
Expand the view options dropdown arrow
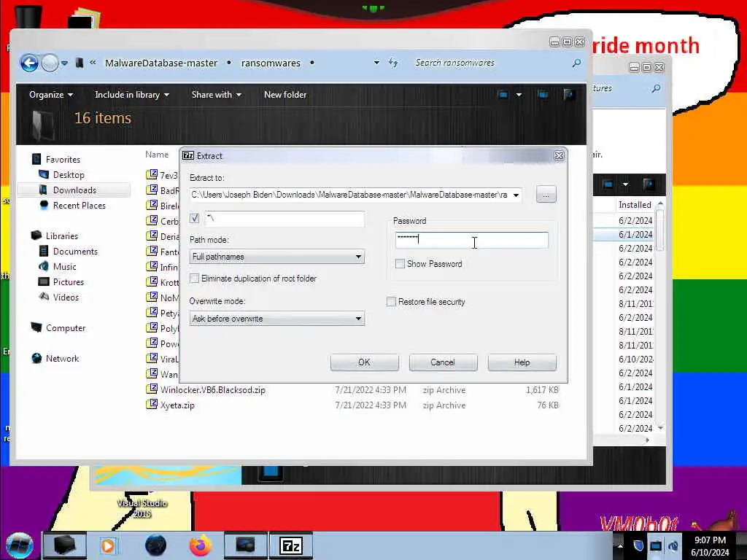[x=519, y=95]
